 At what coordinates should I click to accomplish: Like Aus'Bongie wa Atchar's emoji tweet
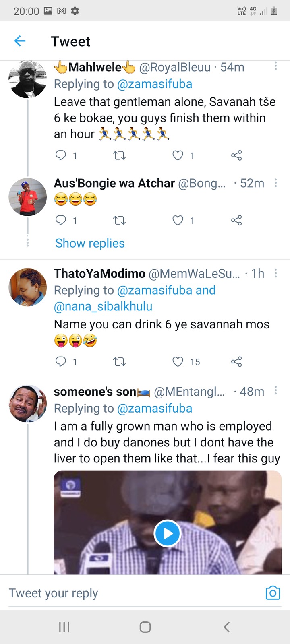178,220
